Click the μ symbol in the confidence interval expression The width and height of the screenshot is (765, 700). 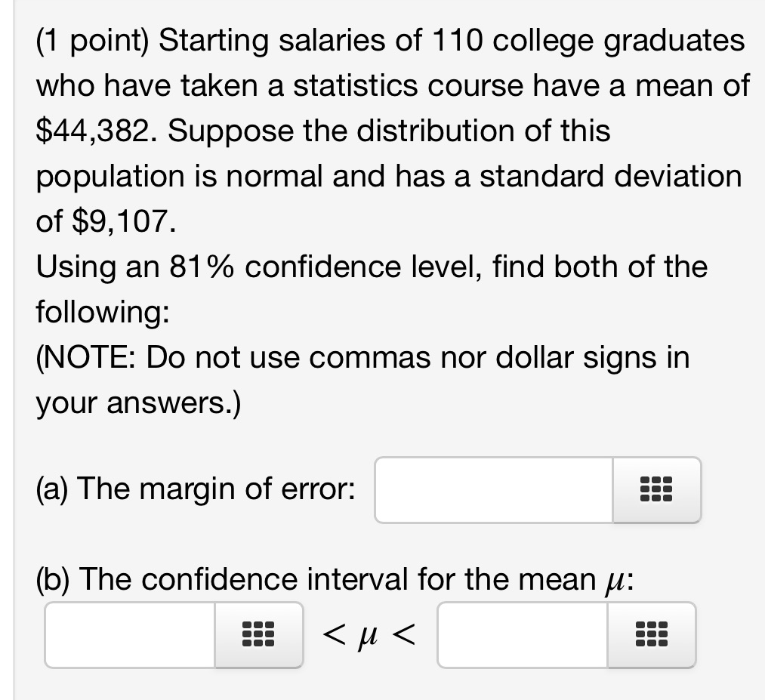tap(368, 635)
